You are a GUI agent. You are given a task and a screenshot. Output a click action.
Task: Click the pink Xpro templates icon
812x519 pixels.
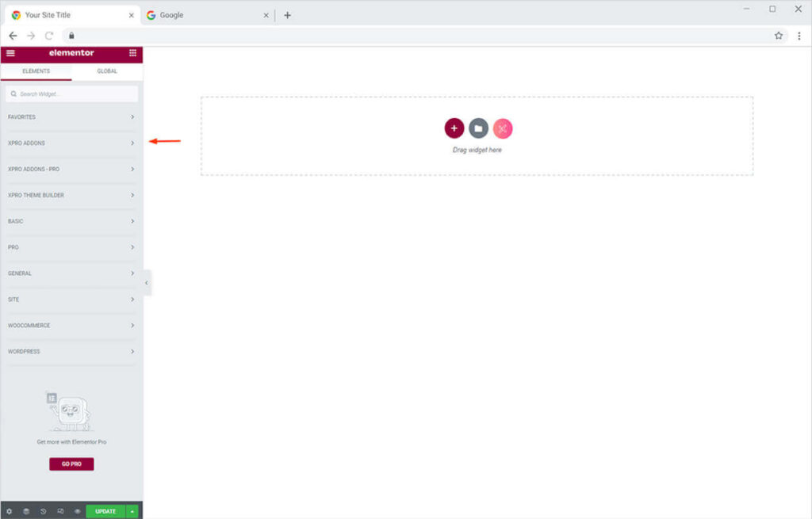(503, 128)
